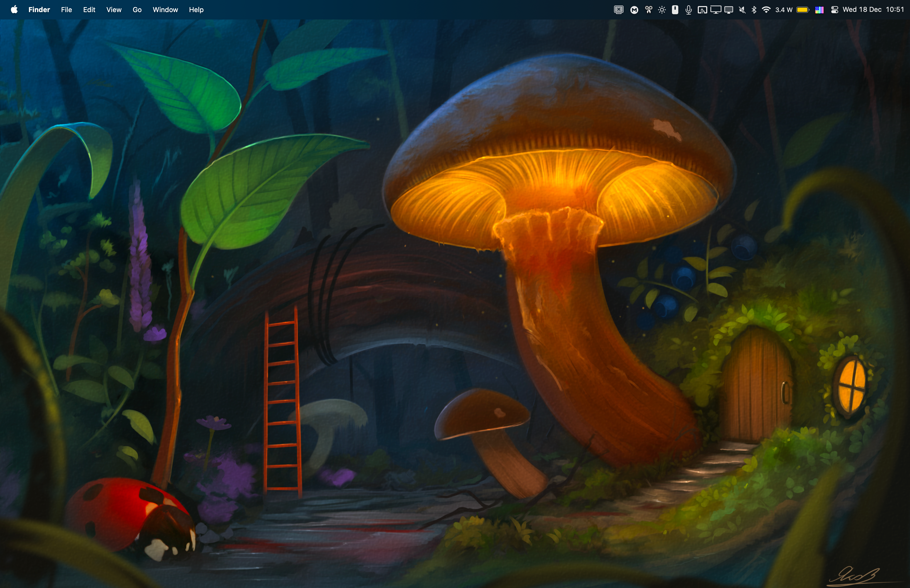Open the View menu
This screenshot has height=588, width=910.
[x=114, y=9]
